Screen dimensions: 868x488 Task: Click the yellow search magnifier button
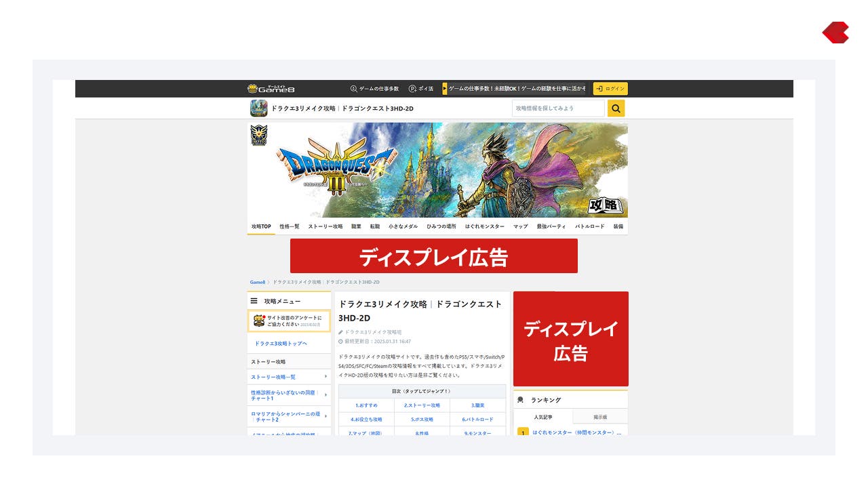616,108
